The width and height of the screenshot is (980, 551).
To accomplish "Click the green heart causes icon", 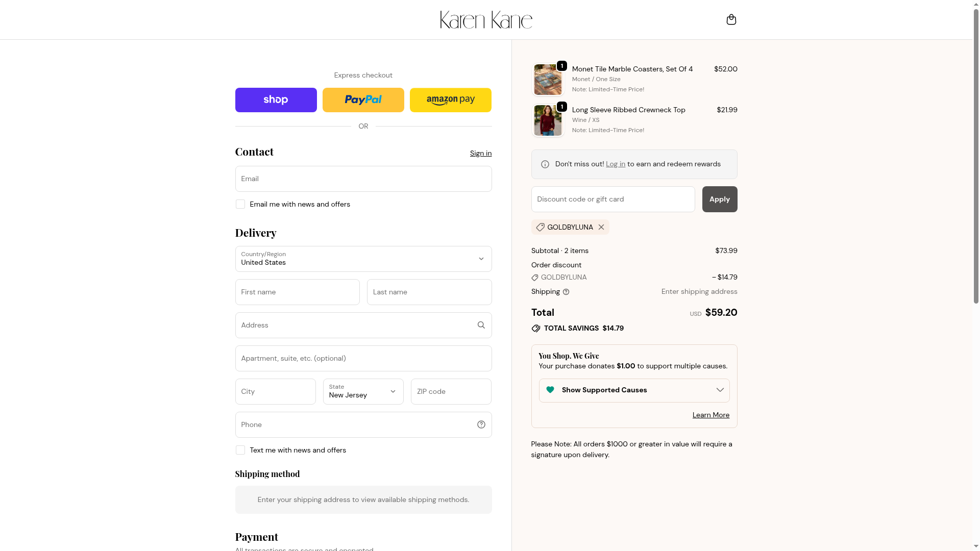I will click(x=550, y=390).
